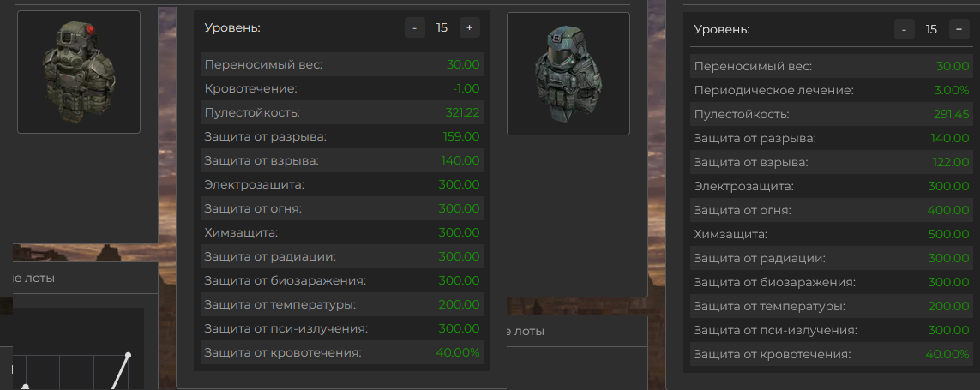Click Электрозащита label in right panel
This screenshot has width=980, height=390.
tap(743, 186)
